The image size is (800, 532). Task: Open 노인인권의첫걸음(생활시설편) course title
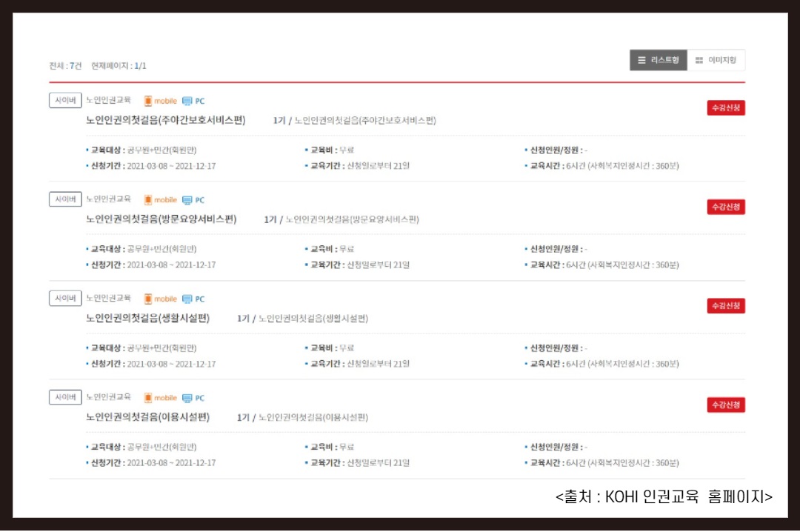(148, 318)
